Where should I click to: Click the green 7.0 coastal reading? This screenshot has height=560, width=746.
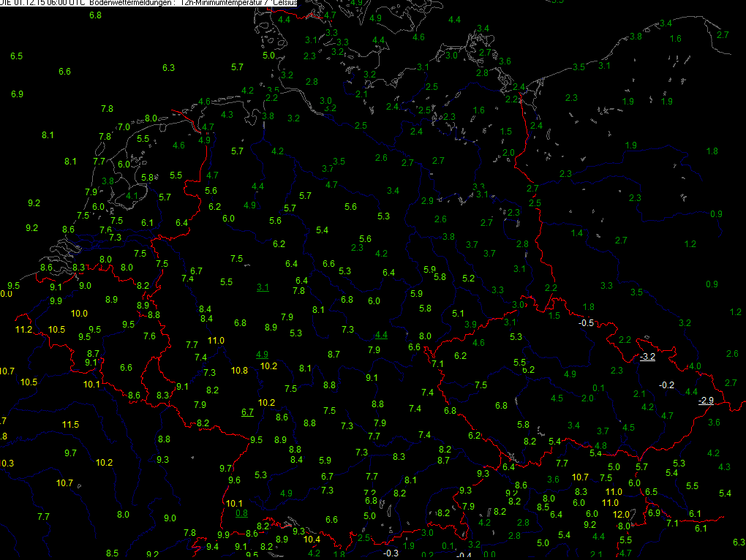point(124,127)
